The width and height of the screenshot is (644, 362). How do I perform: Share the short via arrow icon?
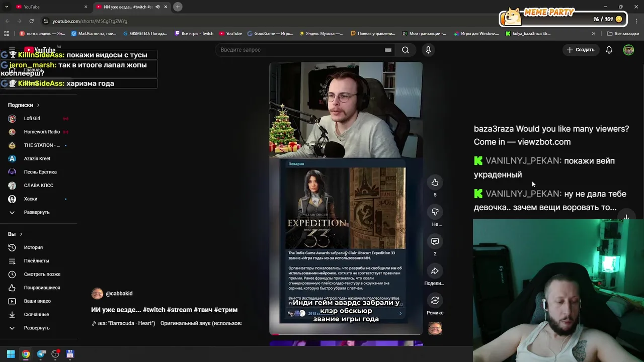[435, 271]
